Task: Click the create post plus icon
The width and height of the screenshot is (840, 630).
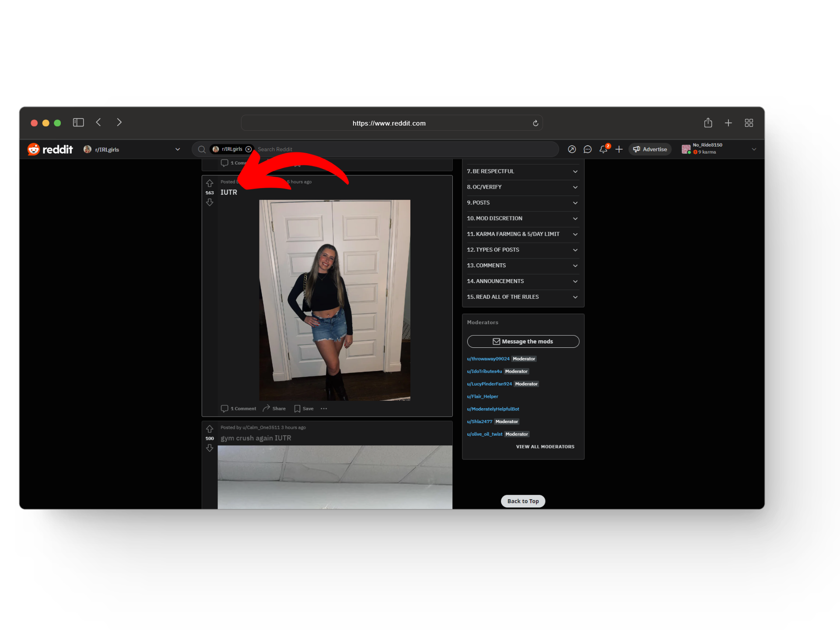Action: point(619,149)
